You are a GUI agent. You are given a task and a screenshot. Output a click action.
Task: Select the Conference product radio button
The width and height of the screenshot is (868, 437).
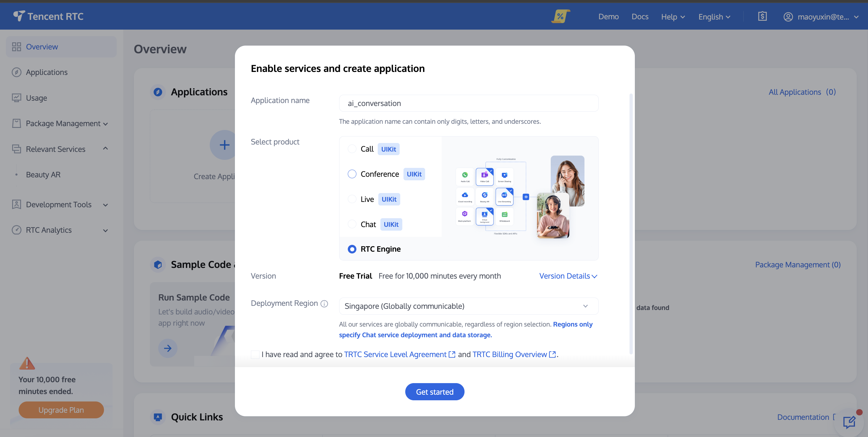(x=352, y=174)
